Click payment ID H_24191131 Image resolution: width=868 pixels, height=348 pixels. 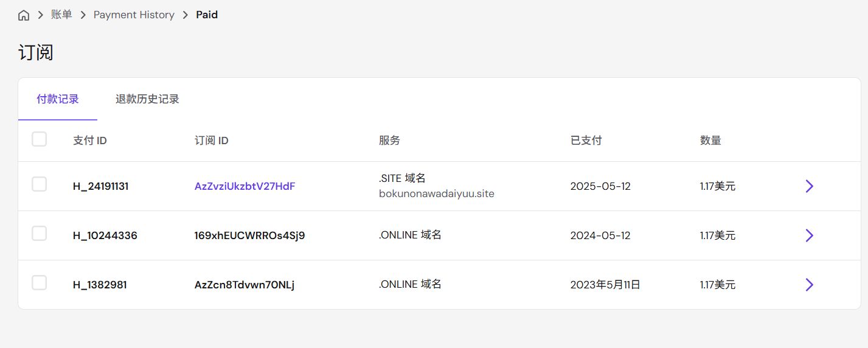[100, 186]
